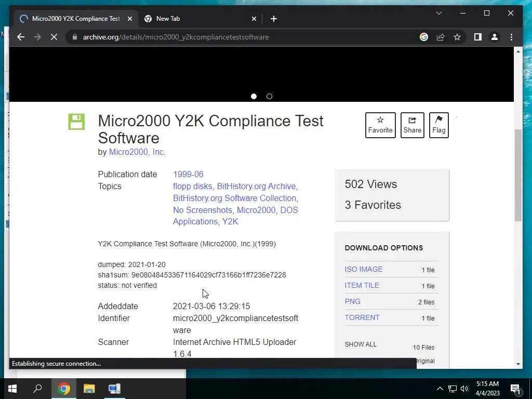
Task: Open the volume speaker tray icon
Action: click(x=464, y=389)
